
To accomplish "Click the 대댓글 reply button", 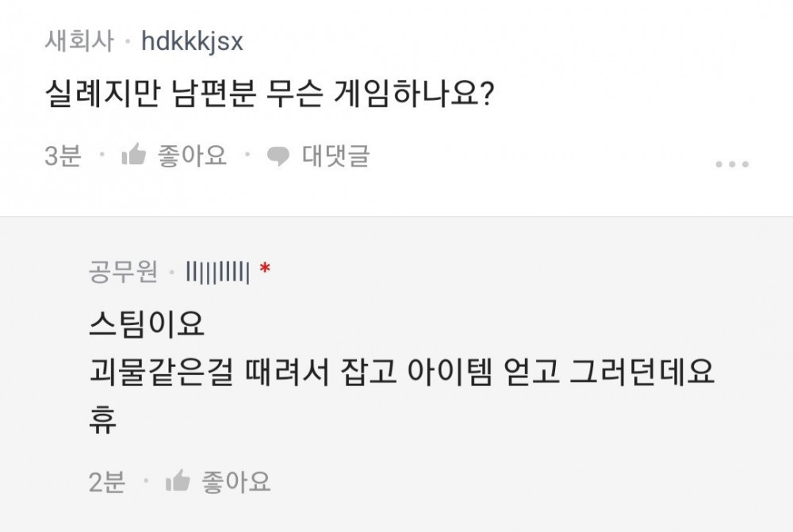I will point(335,155).
